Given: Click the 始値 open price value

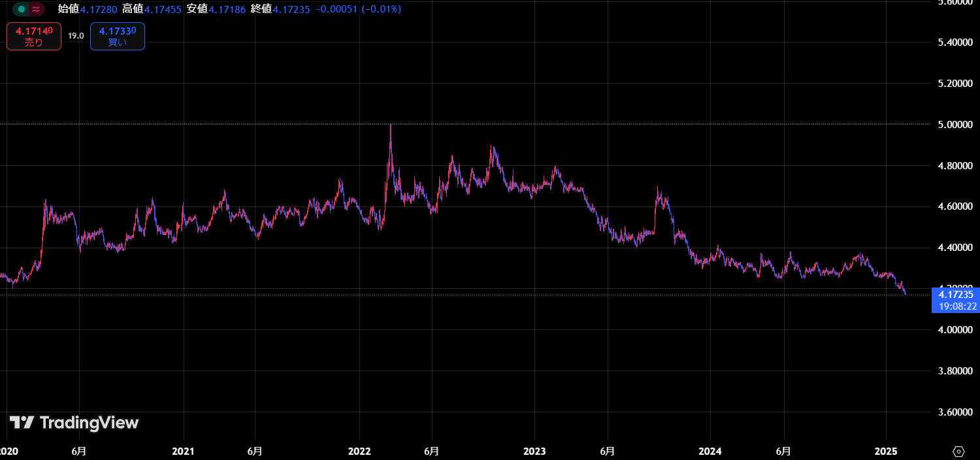Looking at the screenshot, I should point(99,9).
